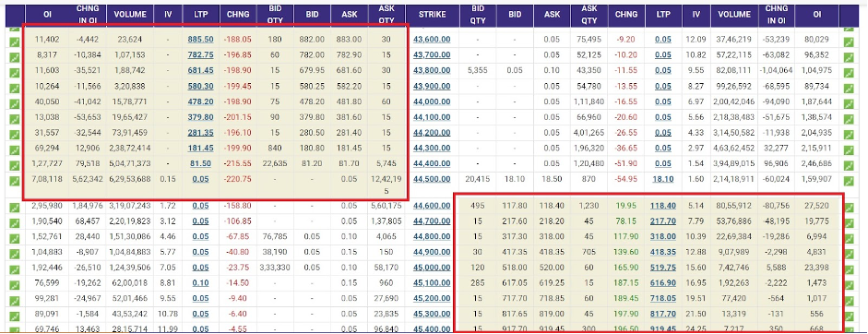868x334 pixels.
Task: Open the 44,500.00 strike price link
Action: tap(432, 179)
